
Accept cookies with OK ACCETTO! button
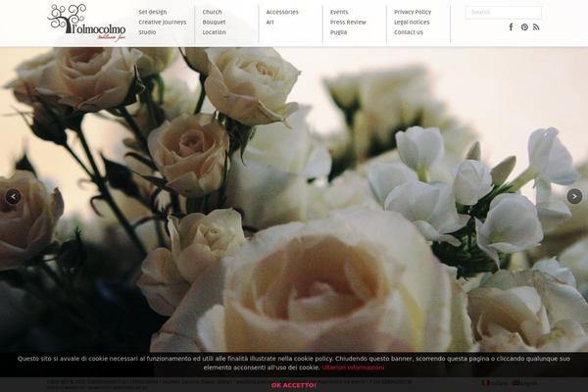294,385
